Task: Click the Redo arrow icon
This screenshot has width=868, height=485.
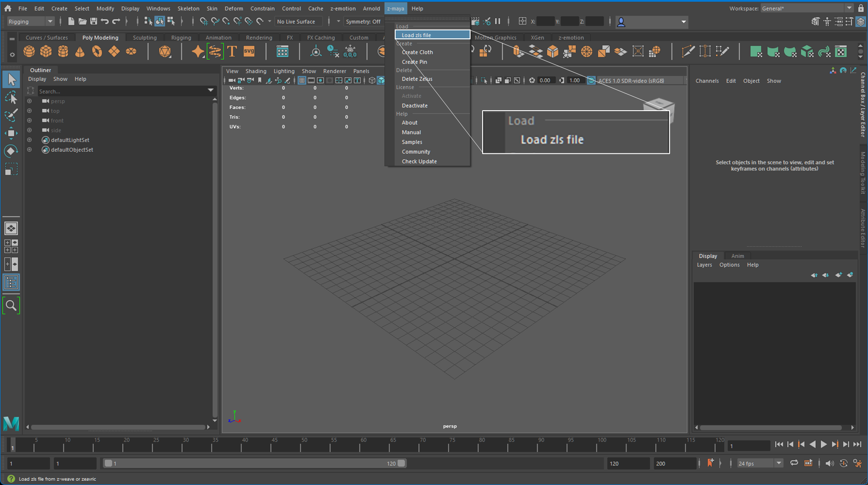Action: [116, 21]
